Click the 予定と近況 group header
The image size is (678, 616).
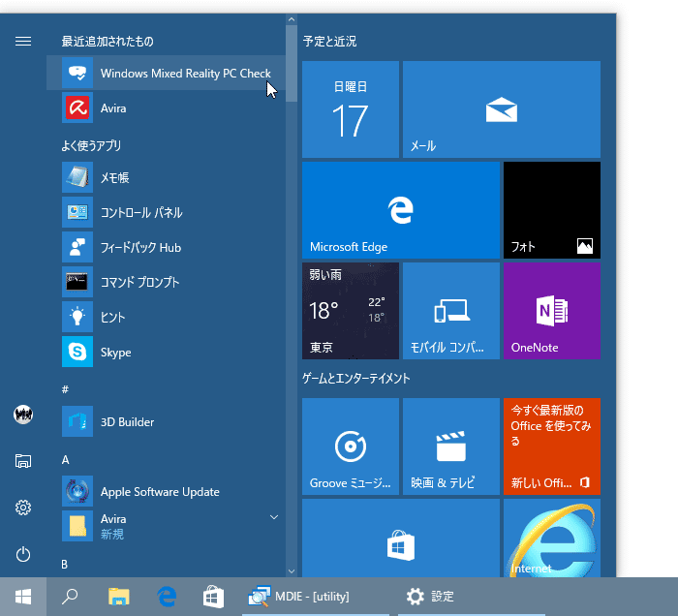329,42
